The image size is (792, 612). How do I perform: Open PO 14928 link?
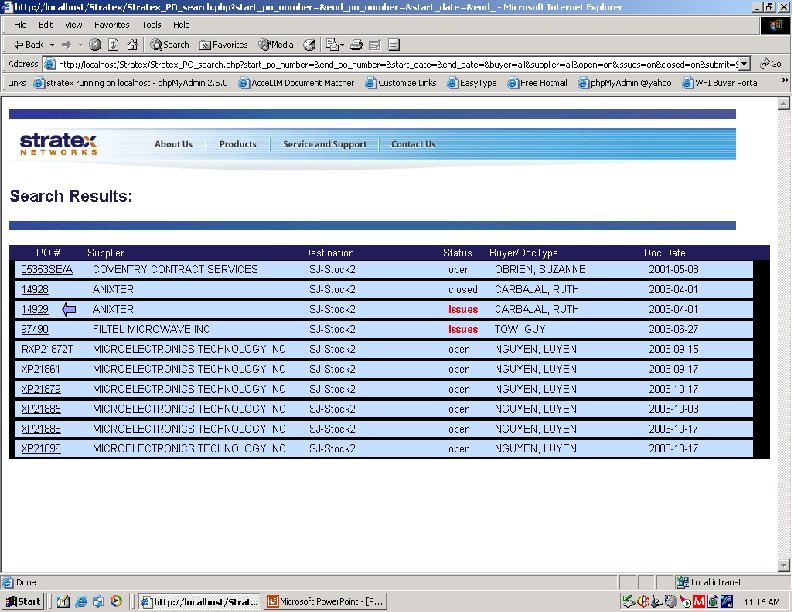35,289
